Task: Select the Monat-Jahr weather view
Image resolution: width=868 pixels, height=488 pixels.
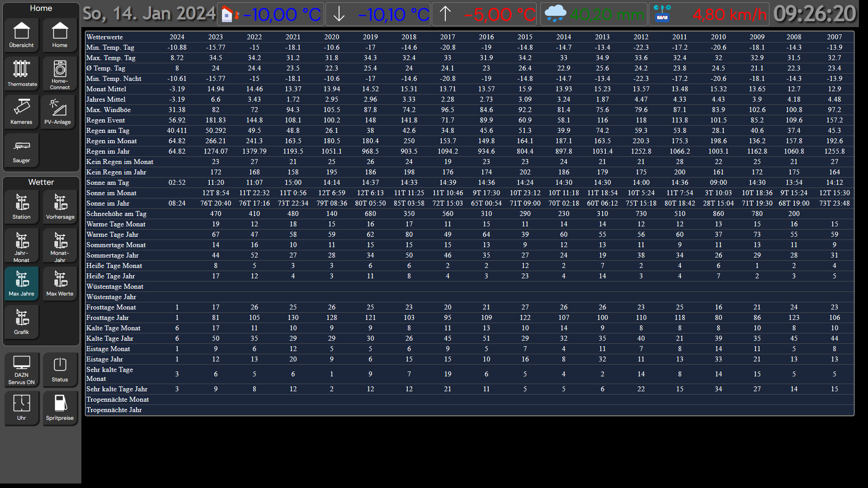Action: pyautogui.click(x=60, y=245)
